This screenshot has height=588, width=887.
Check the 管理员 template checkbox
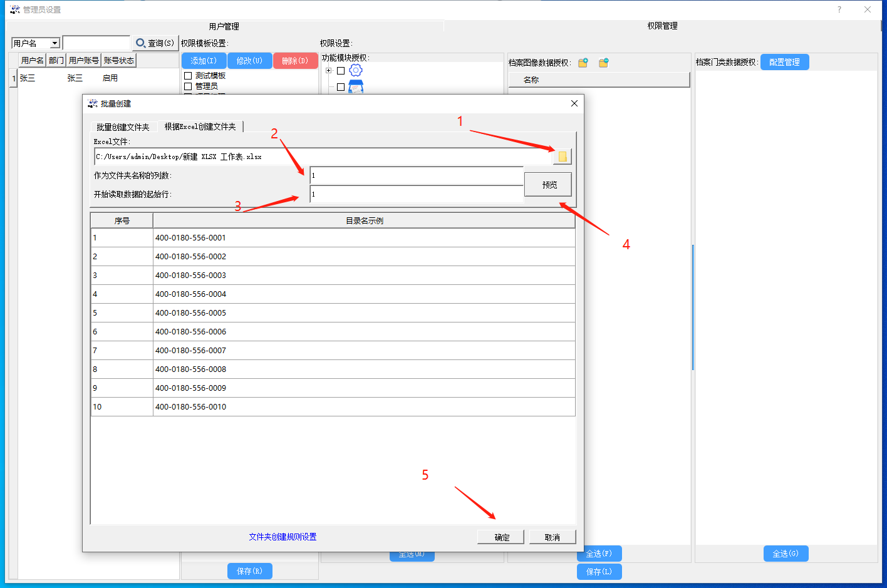pos(188,86)
